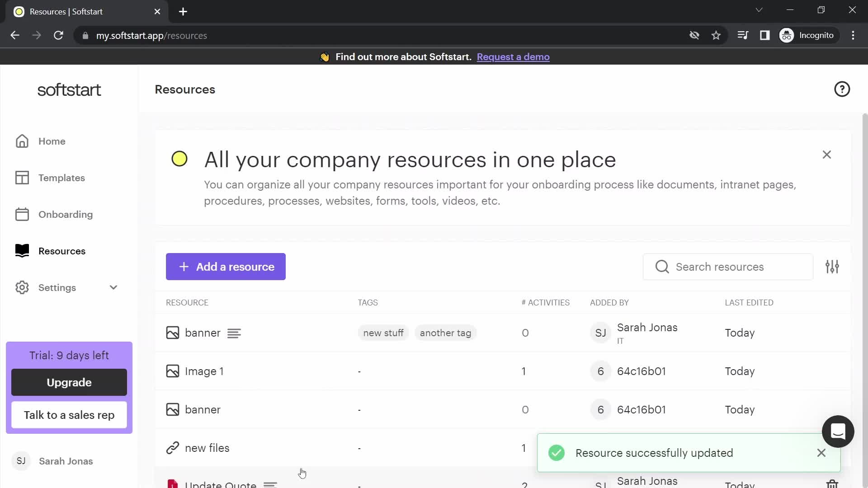Open the resource filter sliders icon

832,267
